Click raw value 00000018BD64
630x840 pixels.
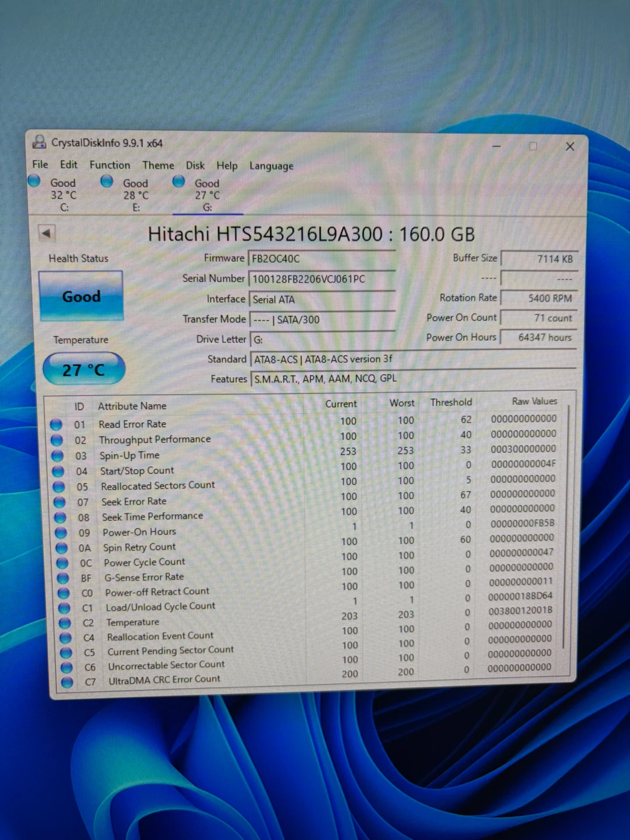pos(520,596)
